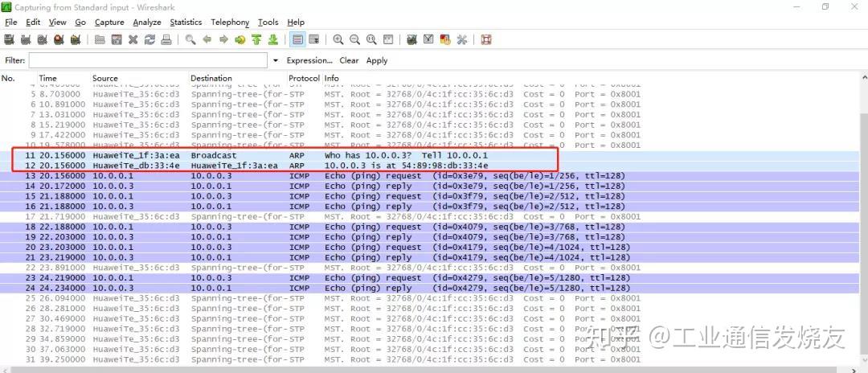The image size is (868, 373).
Task: Open the list of capture interfaces
Action: click(9, 40)
